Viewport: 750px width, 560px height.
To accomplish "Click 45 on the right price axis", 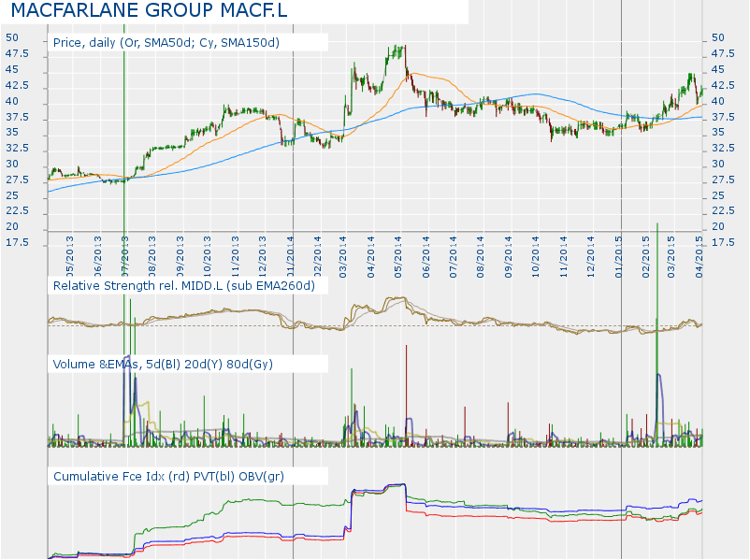I will [718, 69].
